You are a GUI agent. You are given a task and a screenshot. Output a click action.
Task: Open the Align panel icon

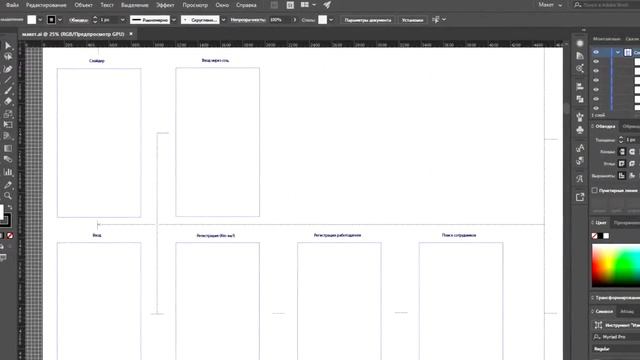580,87
